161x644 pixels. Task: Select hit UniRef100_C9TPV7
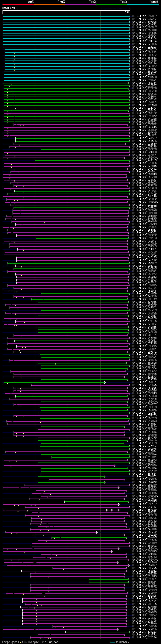(144, 615)
